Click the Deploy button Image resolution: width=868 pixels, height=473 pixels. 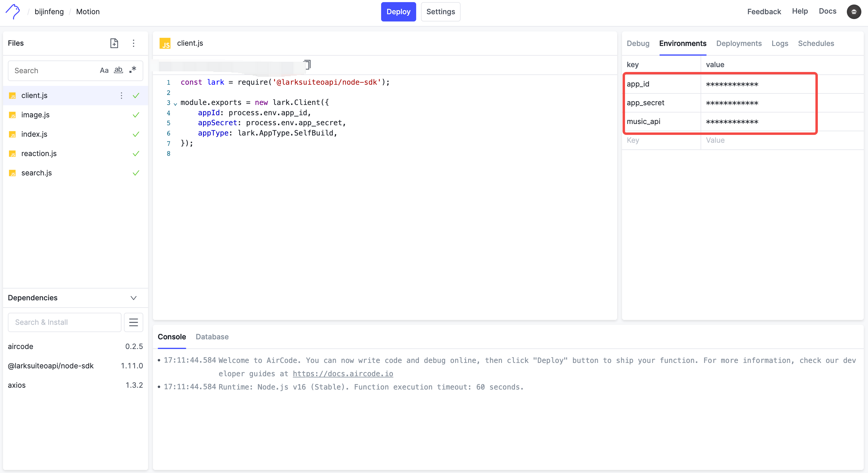point(398,12)
